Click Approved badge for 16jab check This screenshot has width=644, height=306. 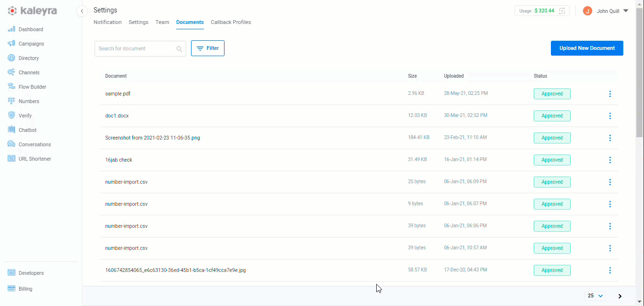coord(552,160)
